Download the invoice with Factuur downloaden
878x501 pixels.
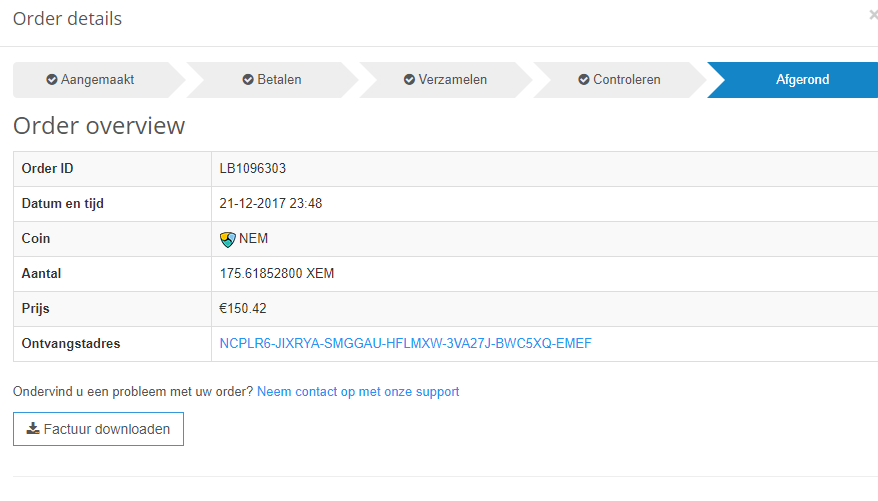pyautogui.click(x=99, y=429)
